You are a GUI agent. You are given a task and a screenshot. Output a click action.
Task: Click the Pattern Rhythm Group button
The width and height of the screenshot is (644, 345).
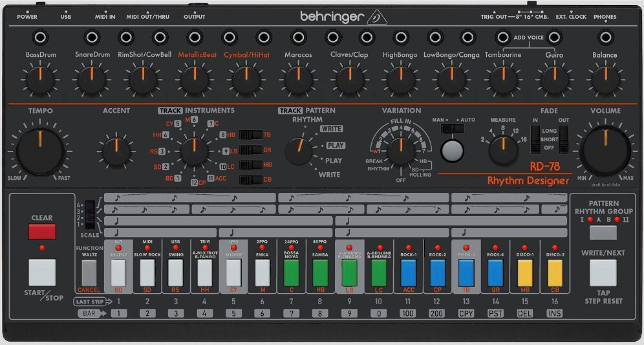coord(603,233)
